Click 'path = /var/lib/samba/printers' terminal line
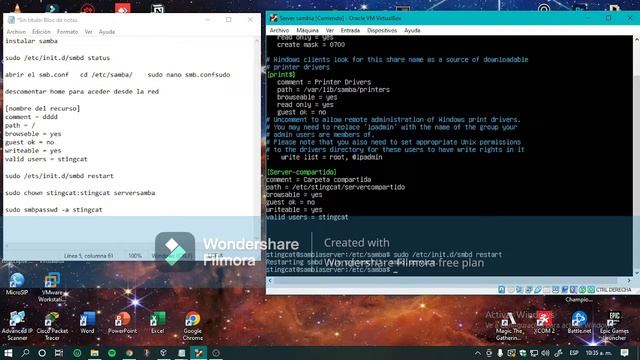The width and height of the screenshot is (640, 360). pos(333,90)
